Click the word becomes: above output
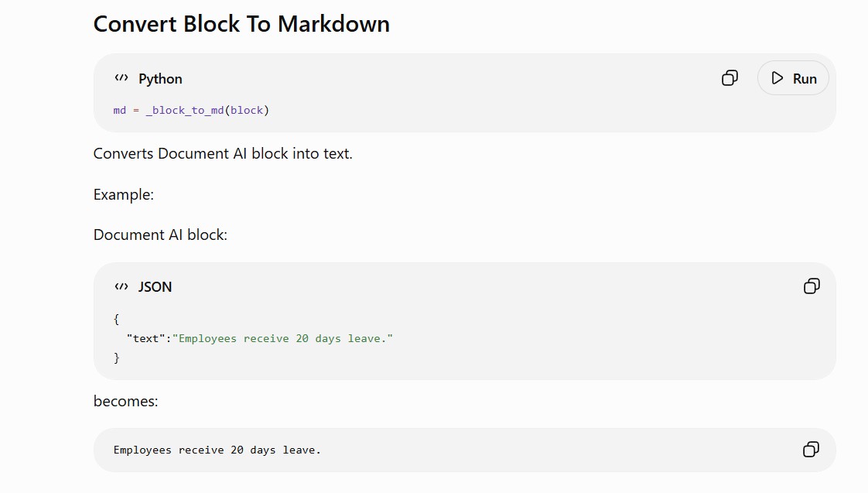 [x=125, y=401]
